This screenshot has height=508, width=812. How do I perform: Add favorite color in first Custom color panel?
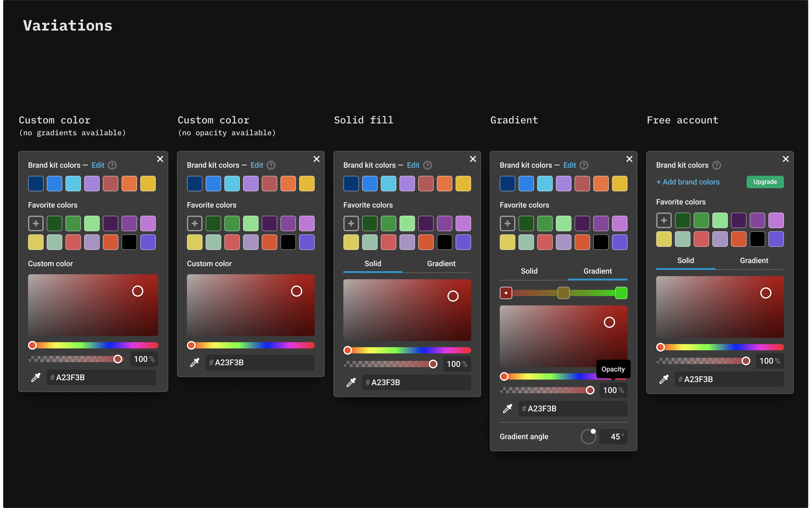pos(36,223)
